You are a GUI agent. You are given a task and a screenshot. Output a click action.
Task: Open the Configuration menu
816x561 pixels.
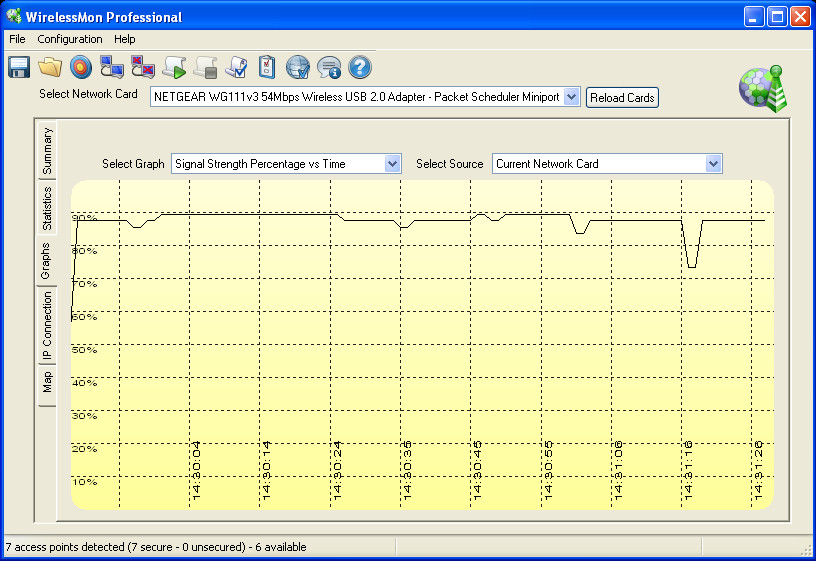pyautogui.click(x=70, y=39)
